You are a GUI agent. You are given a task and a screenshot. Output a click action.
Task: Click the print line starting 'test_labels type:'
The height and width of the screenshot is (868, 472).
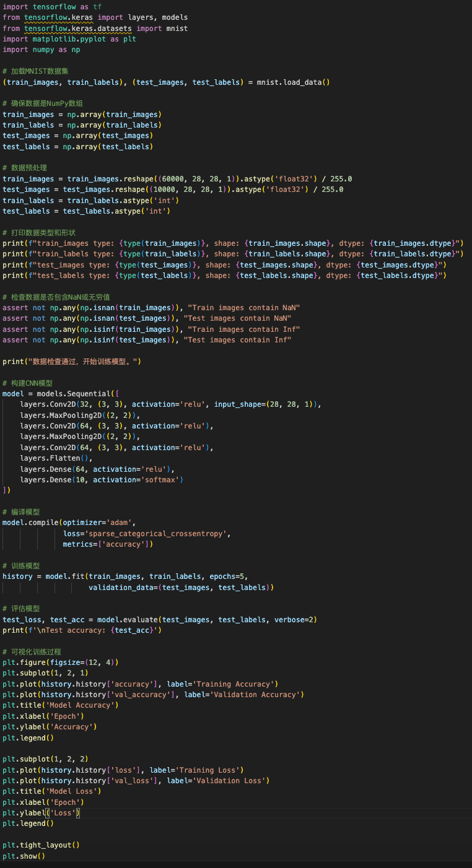pos(224,276)
